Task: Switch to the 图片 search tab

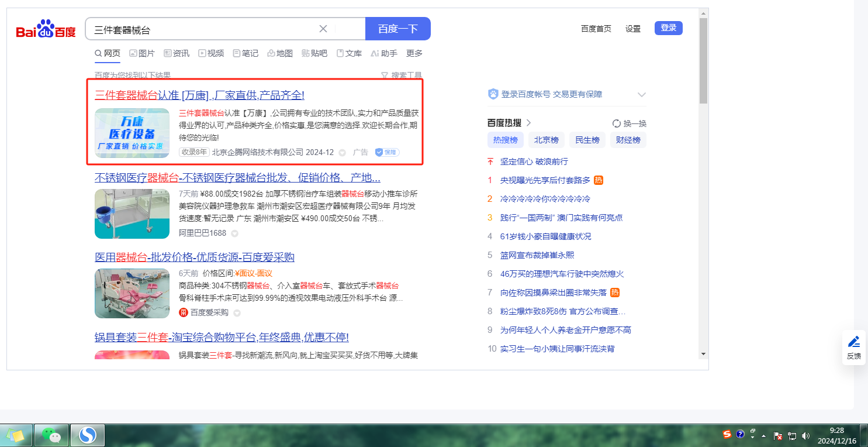Action: (142, 53)
